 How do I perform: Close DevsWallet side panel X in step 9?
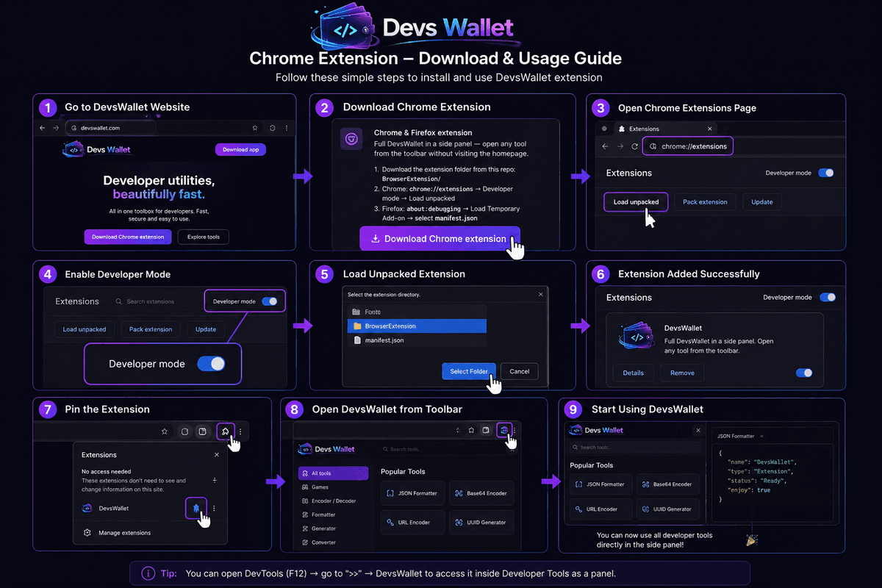[698, 431]
